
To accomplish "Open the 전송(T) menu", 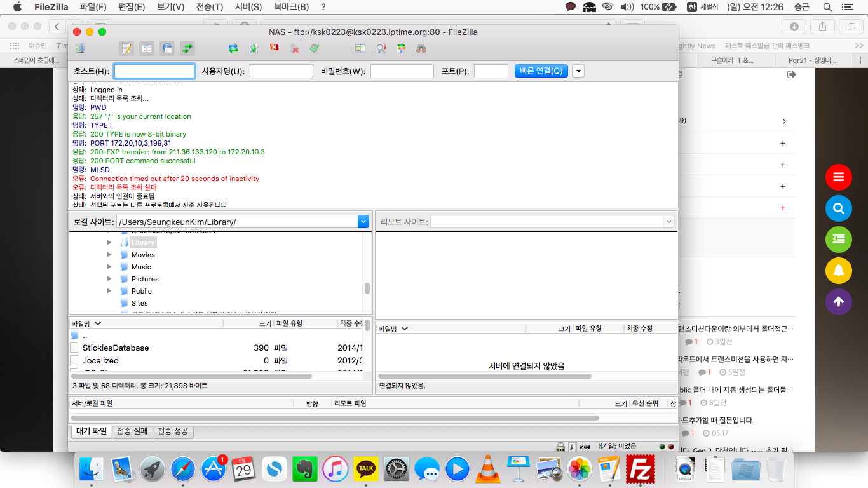I will click(209, 7).
